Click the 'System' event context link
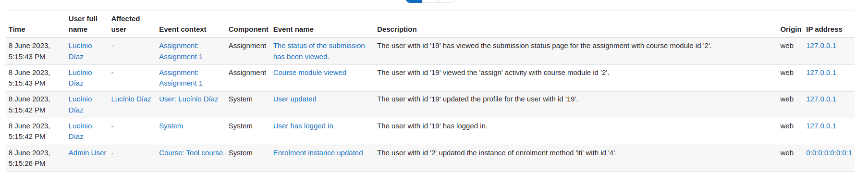Screen dimensions: 868x174 (171, 126)
